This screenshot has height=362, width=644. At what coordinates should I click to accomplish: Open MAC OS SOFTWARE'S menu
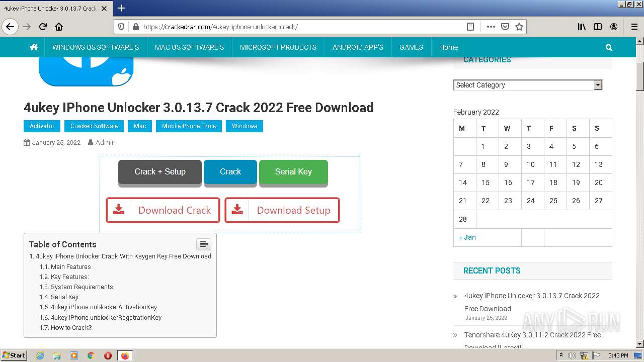pos(189,47)
